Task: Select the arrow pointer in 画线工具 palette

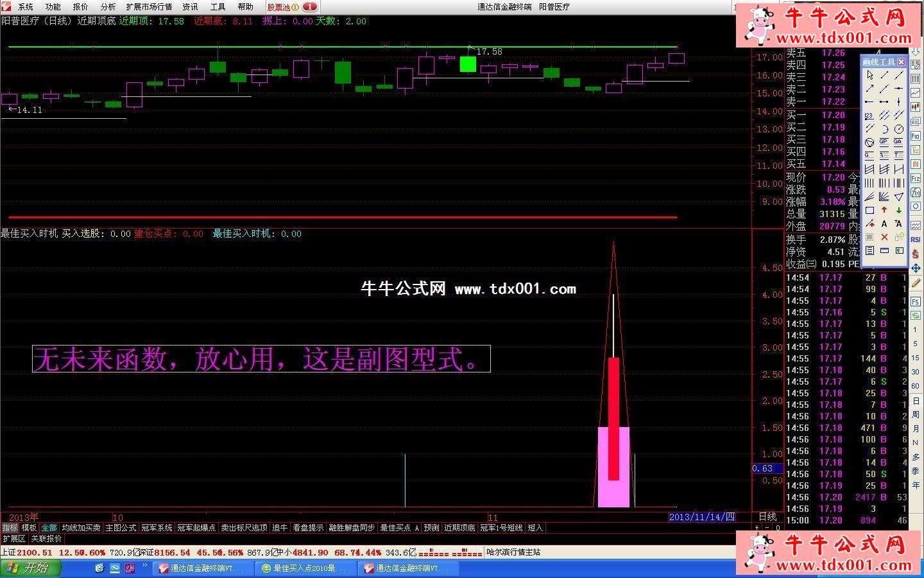Action: pos(869,75)
